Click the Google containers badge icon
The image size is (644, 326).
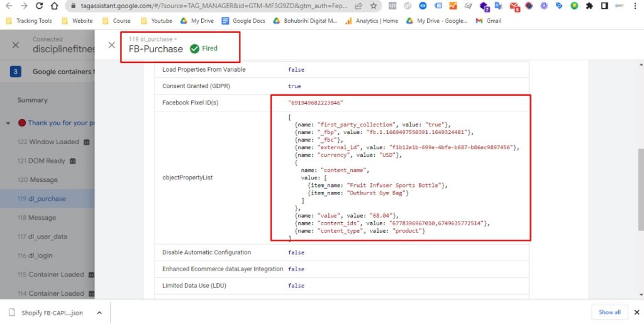click(x=16, y=72)
